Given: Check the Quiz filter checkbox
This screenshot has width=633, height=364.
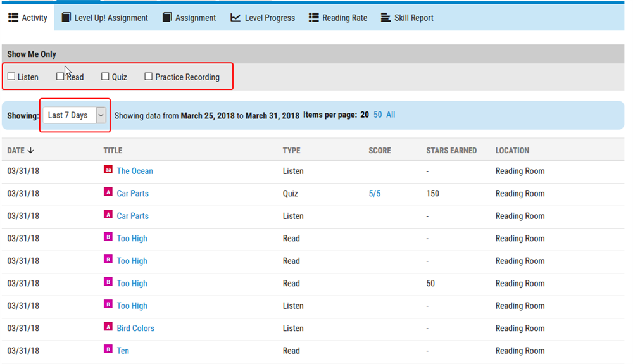Looking at the screenshot, I should click(x=106, y=77).
